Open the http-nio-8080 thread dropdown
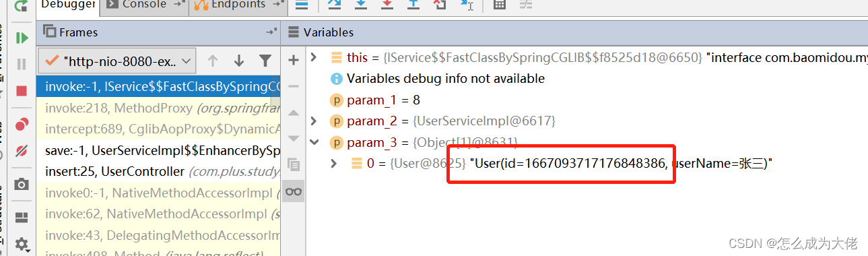 (117, 61)
